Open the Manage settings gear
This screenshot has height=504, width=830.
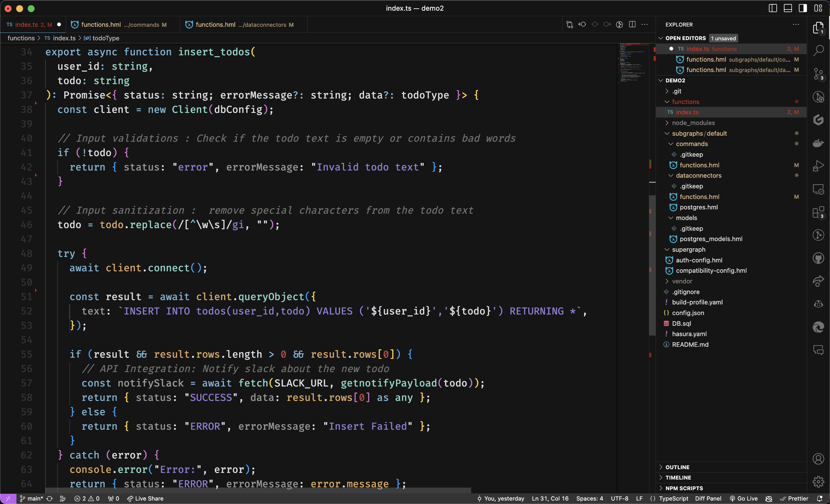click(x=818, y=482)
